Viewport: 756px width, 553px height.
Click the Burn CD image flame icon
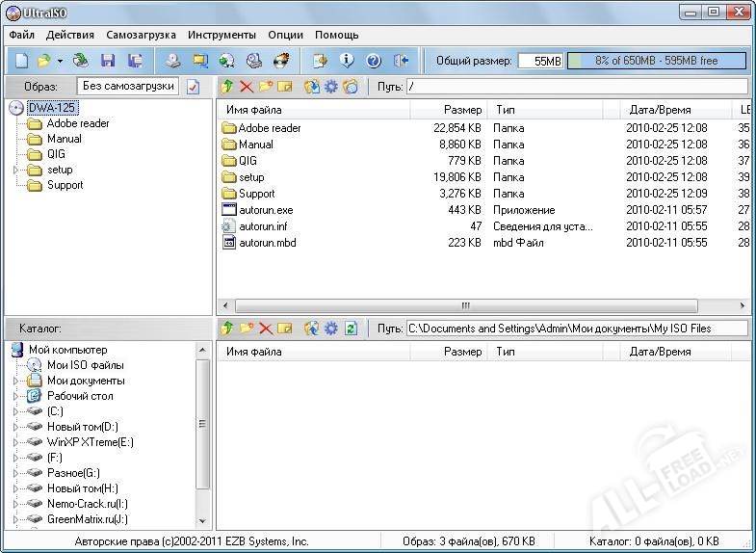click(x=281, y=61)
